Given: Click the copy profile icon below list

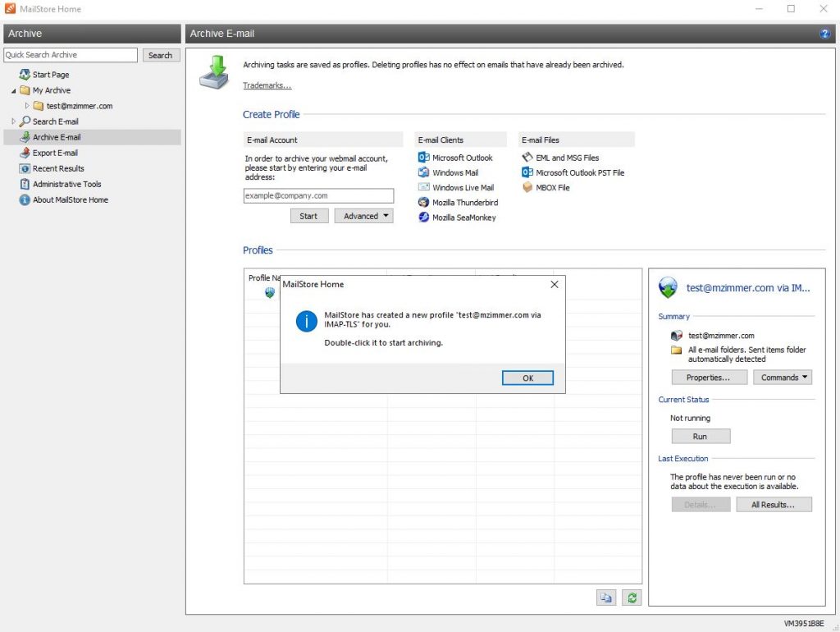Looking at the screenshot, I should (x=605, y=598).
